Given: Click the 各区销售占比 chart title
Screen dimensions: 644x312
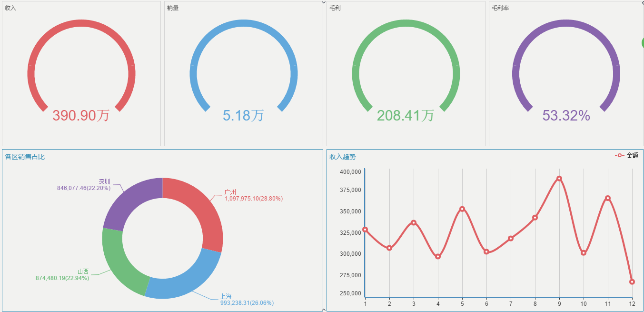Looking at the screenshot, I should coord(25,157).
